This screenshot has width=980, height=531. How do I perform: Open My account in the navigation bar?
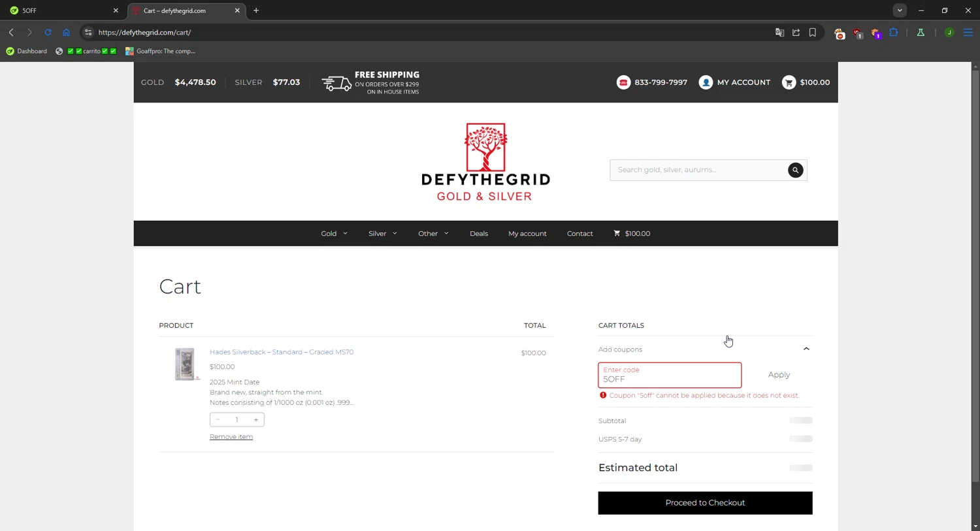click(x=527, y=233)
